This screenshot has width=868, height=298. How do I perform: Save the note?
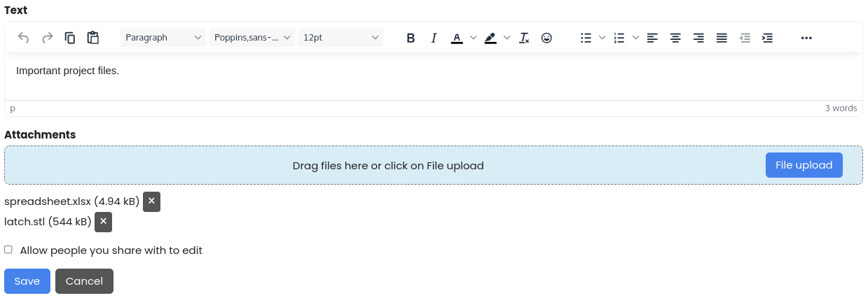tap(27, 281)
